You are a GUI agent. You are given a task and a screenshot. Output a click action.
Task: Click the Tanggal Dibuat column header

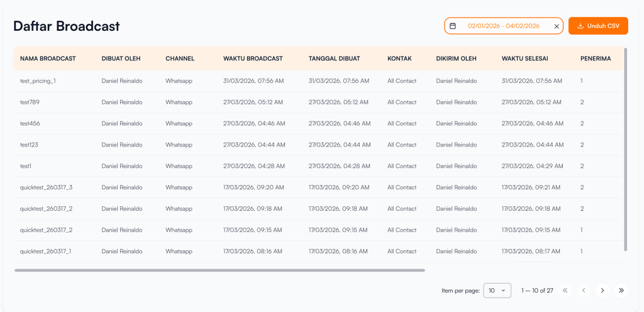334,58
